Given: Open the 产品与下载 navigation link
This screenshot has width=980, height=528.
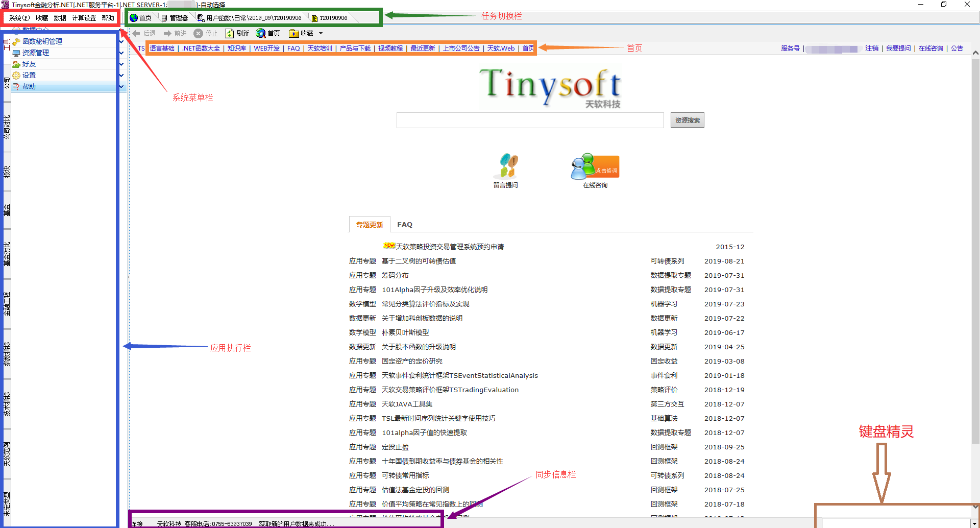Looking at the screenshot, I should coord(355,49).
